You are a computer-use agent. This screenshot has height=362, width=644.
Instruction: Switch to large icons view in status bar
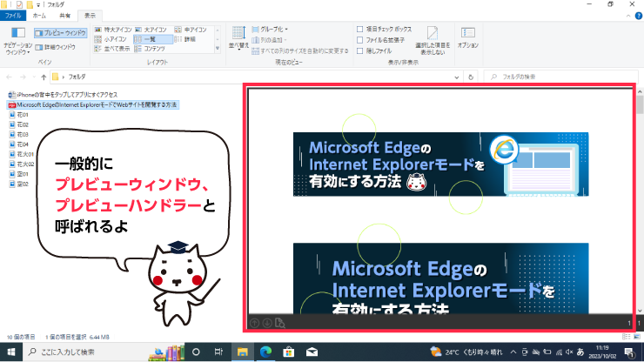tap(637, 337)
